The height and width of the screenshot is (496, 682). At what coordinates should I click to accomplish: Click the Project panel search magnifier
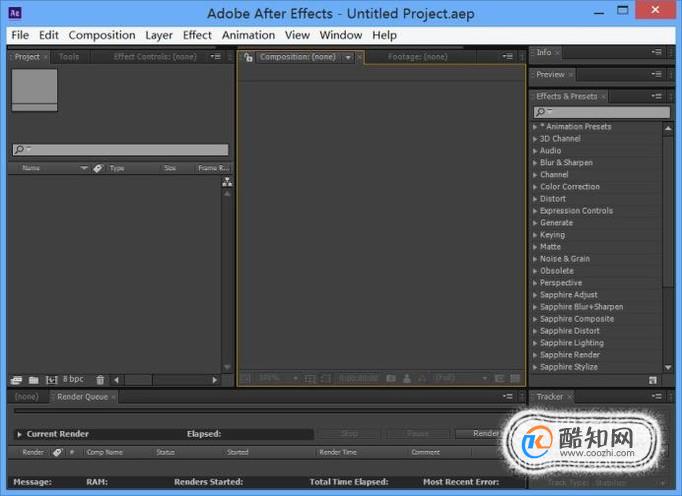click(x=20, y=150)
